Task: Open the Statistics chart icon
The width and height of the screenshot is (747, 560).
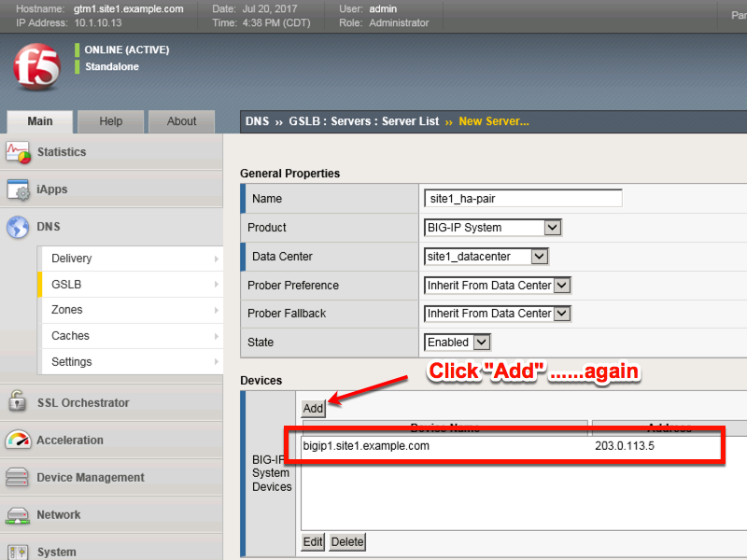Action: coord(18,152)
